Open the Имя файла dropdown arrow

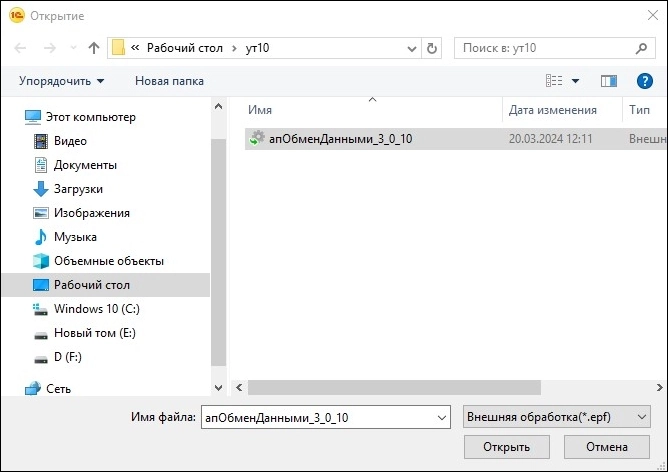[x=442, y=417]
